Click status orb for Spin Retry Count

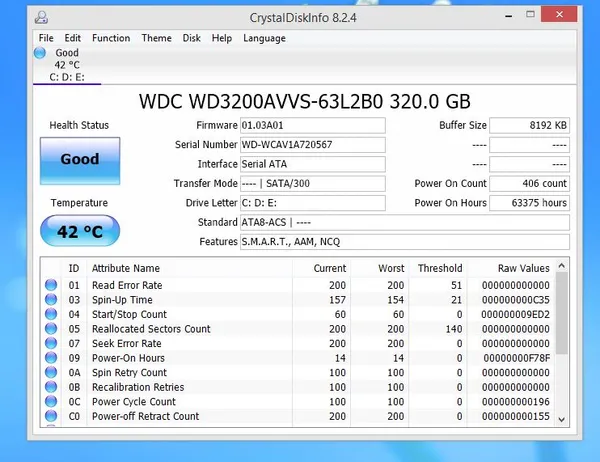click(x=51, y=372)
